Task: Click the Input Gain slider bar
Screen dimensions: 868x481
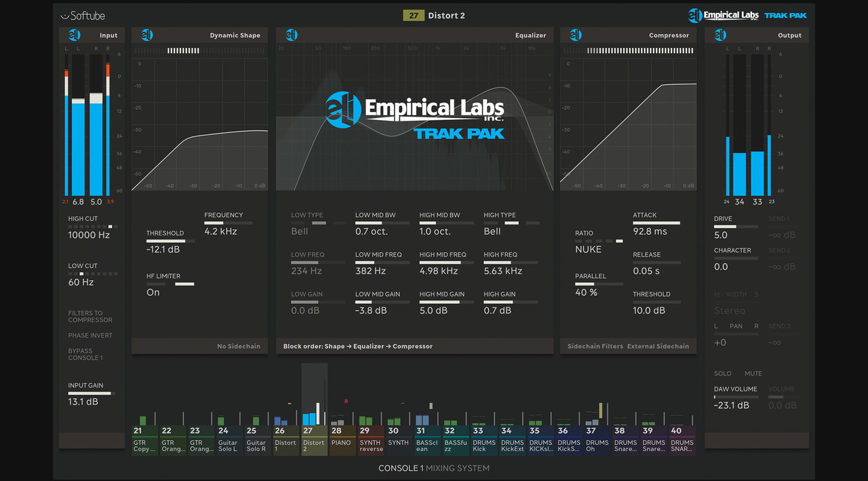Action: [x=91, y=393]
